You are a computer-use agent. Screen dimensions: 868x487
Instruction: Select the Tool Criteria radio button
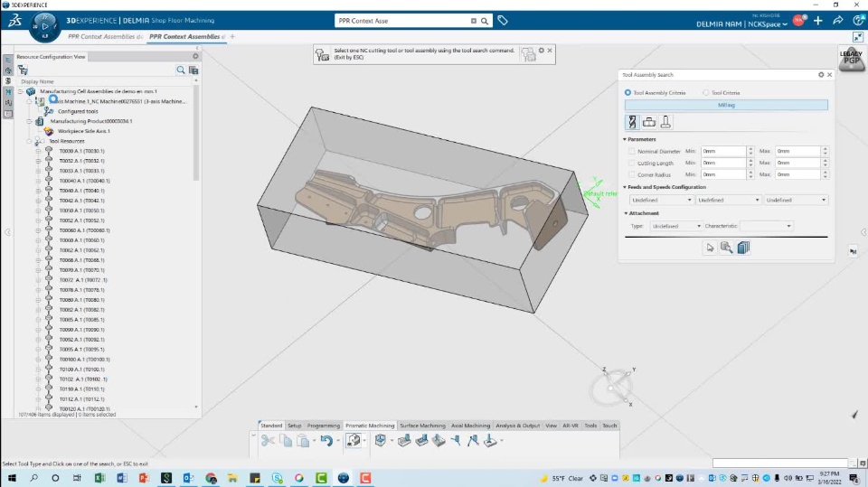point(706,92)
